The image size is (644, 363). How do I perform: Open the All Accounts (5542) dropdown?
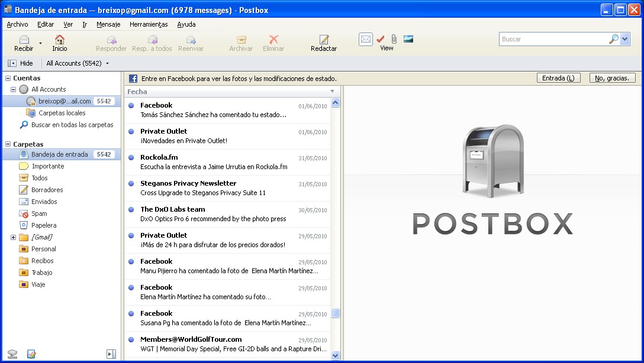pyautogui.click(x=78, y=63)
